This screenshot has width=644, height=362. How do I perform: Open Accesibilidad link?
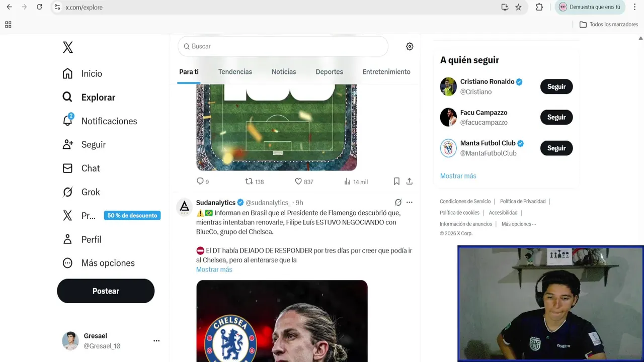tap(503, 213)
